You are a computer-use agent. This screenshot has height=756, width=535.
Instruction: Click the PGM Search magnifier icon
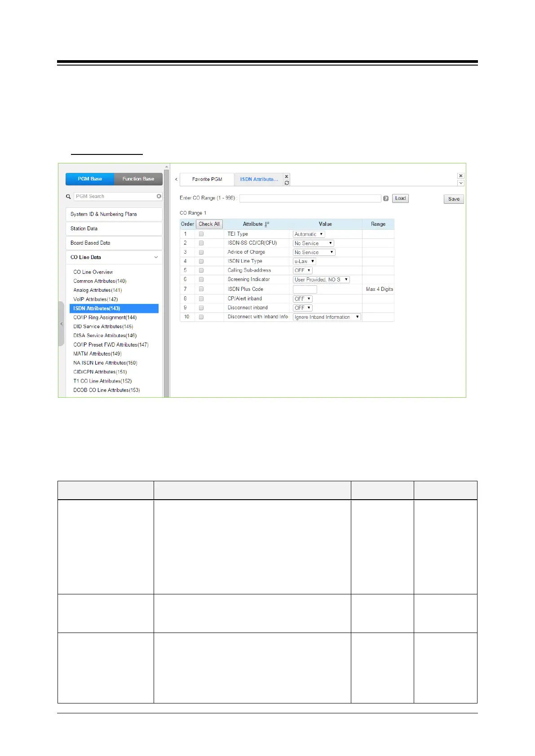(x=68, y=197)
